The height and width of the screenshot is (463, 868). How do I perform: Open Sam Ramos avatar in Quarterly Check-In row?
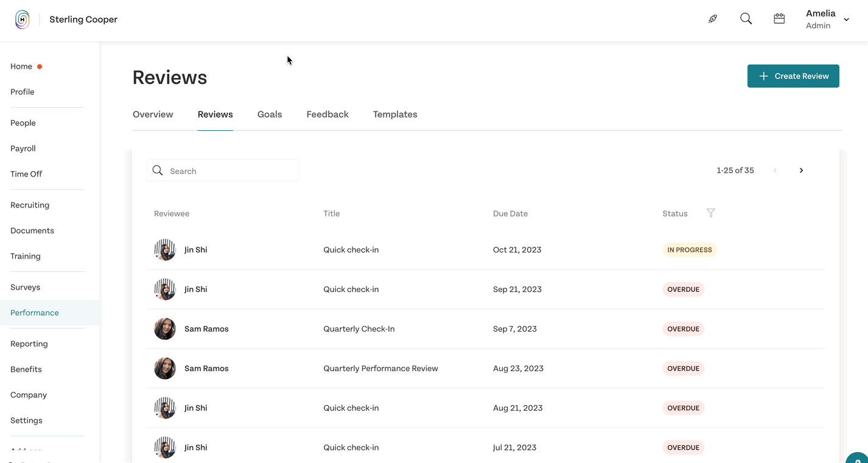(x=165, y=329)
